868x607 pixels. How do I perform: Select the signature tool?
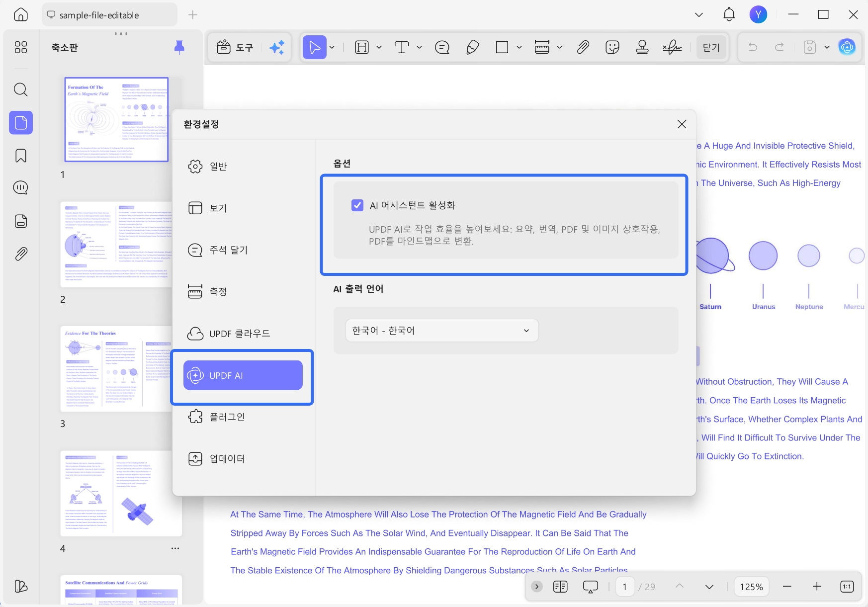tap(672, 47)
